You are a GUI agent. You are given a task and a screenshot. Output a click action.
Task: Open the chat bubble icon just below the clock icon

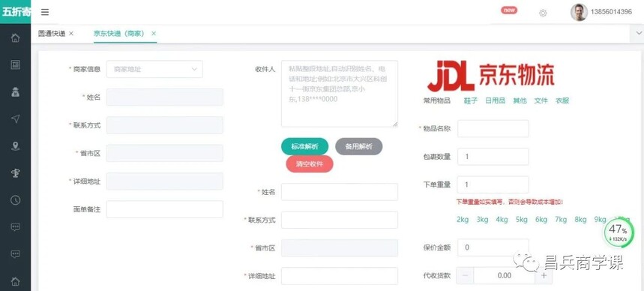coord(15,227)
